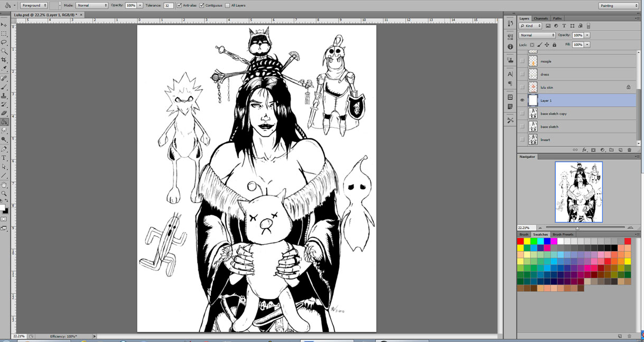Switch to the Paths tab
Image resolution: width=644 pixels, height=342 pixels.
[557, 19]
